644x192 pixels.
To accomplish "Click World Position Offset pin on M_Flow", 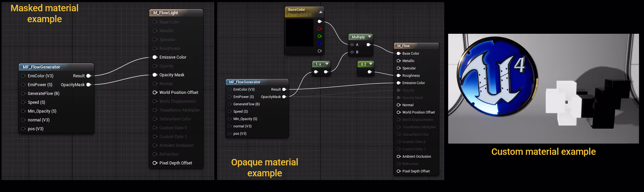I will [399, 112].
